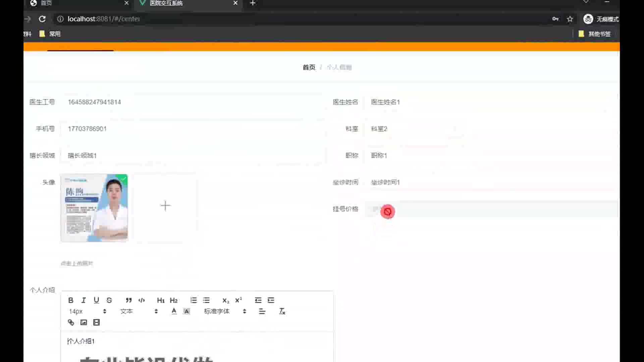This screenshot has width=644, height=362.
Task: Insert a hyperlink via the link icon
Action: [x=71, y=322]
